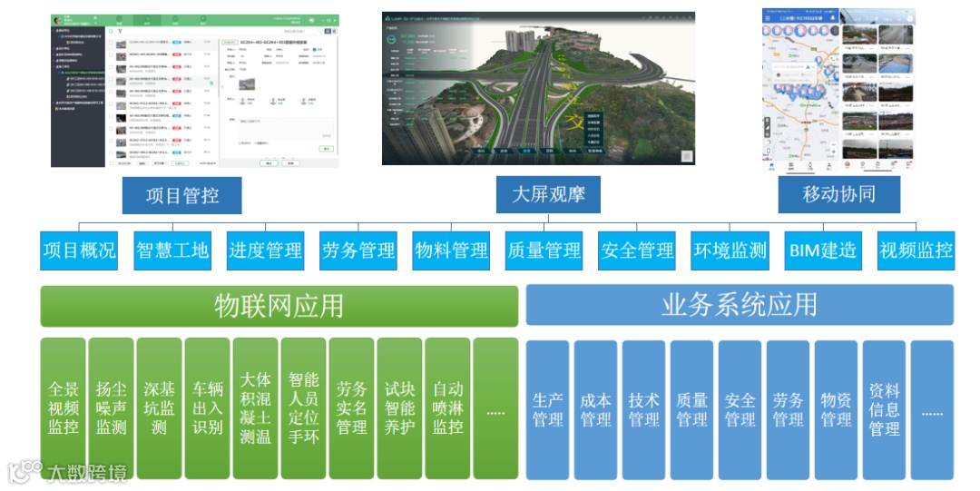980x491 pixels.
Task: Click the green ellipsis block
Action: point(495,408)
